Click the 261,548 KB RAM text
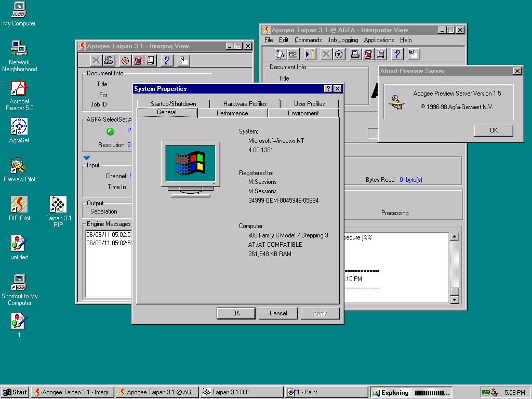This screenshot has width=532, height=399. (x=270, y=254)
